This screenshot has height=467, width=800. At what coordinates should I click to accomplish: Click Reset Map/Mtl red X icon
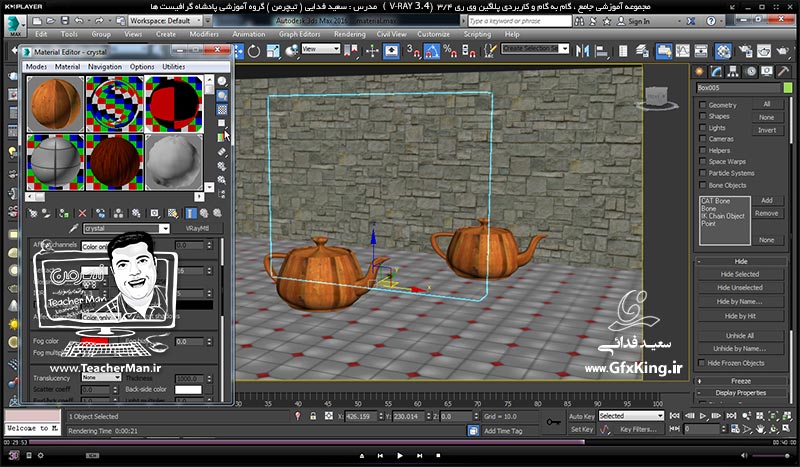[x=82, y=213]
